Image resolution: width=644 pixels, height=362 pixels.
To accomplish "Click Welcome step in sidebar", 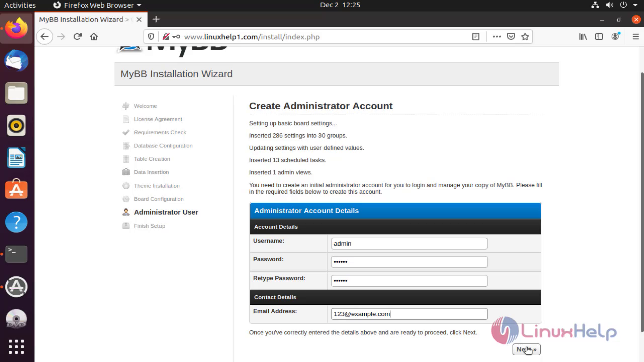I will coord(145,106).
